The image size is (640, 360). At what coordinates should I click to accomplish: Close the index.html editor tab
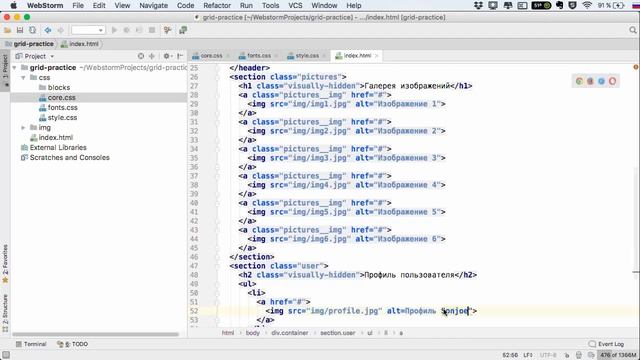377,56
